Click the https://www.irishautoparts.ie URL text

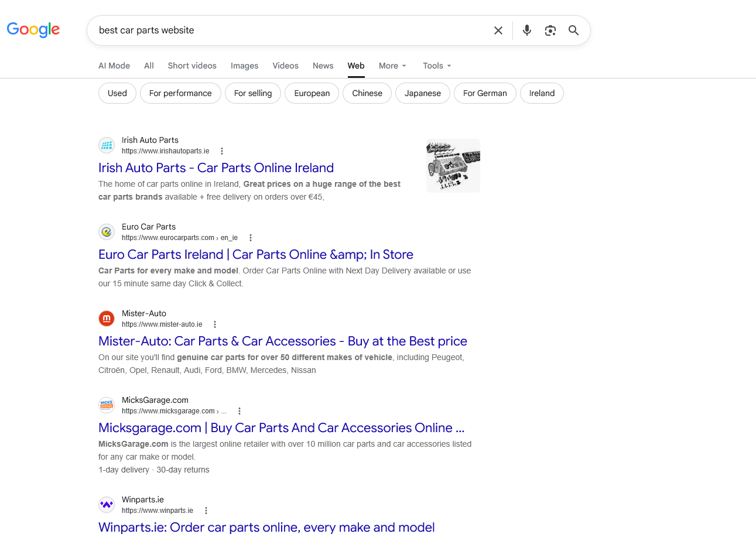tap(165, 151)
